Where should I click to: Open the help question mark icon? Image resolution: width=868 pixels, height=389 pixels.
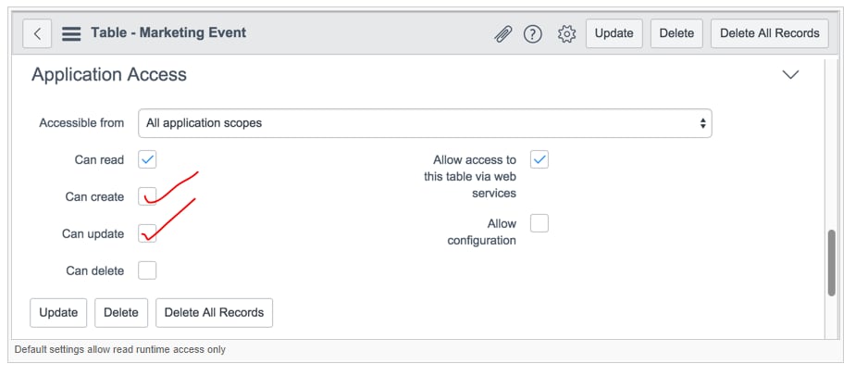tap(532, 34)
